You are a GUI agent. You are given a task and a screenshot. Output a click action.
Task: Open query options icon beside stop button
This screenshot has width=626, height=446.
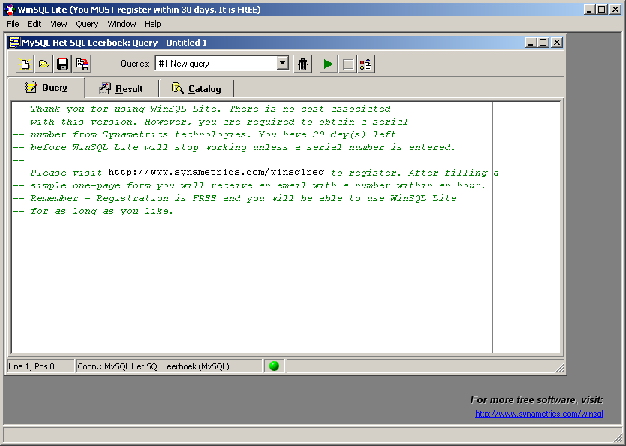click(x=366, y=64)
